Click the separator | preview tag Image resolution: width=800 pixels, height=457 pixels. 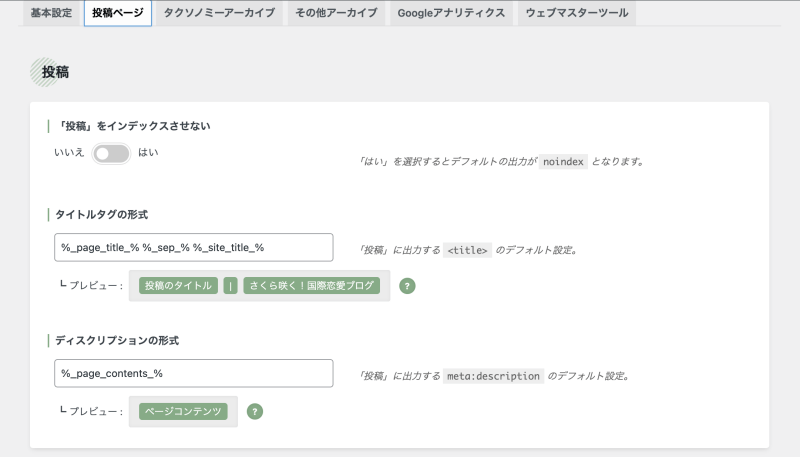pyautogui.click(x=231, y=286)
